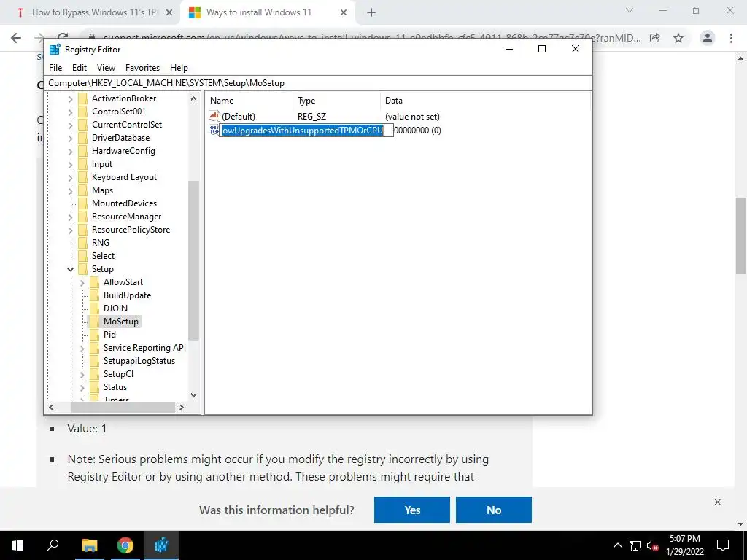Select the Input key

(x=102, y=164)
